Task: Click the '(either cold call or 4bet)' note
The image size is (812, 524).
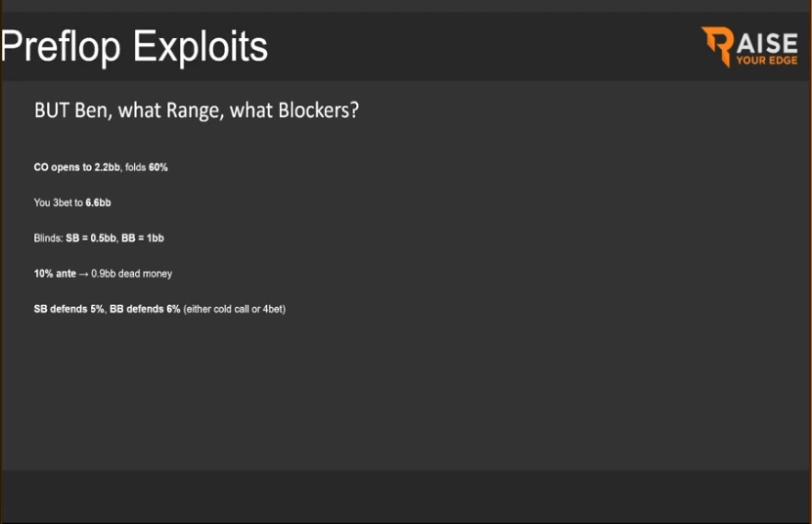Action: click(x=235, y=309)
